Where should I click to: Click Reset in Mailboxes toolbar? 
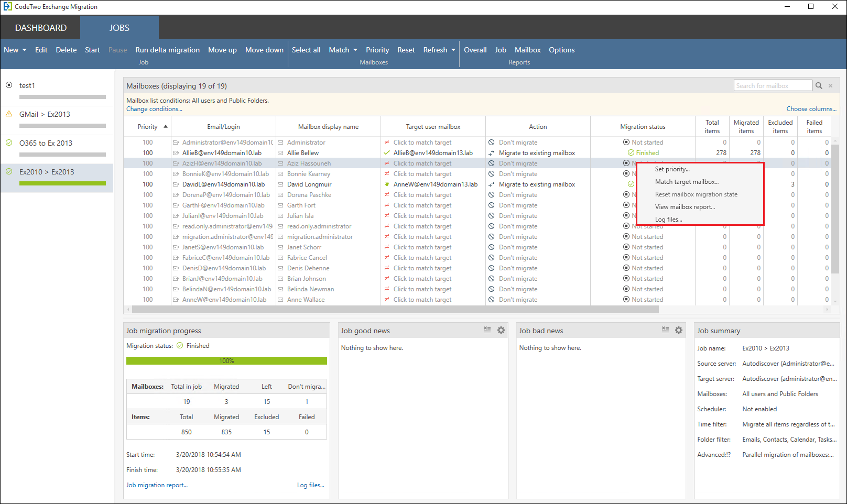(x=406, y=50)
